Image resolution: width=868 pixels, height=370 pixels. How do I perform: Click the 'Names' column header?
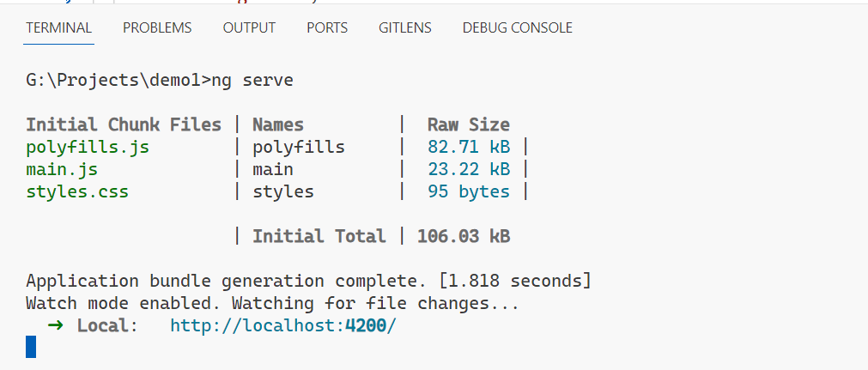[278, 124]
